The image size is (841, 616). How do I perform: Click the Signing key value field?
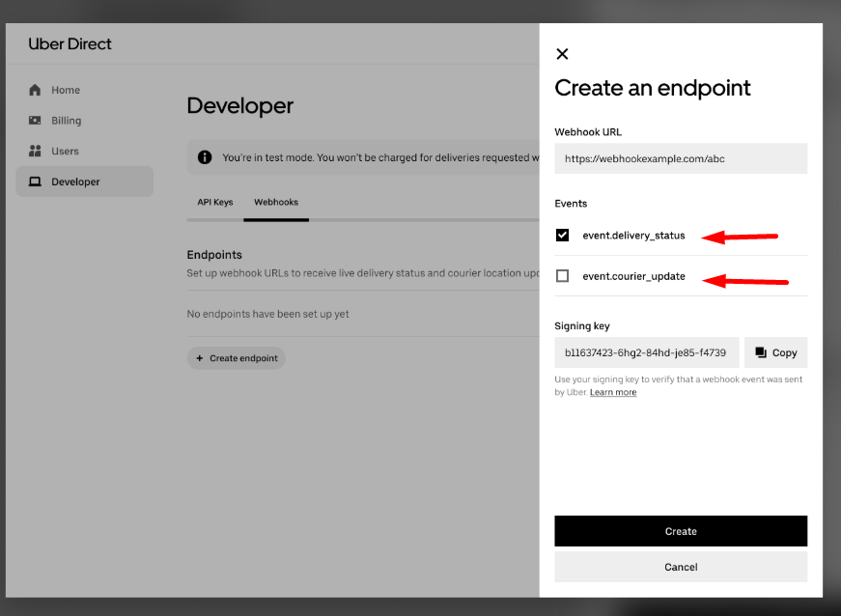[x=646, y=352]
